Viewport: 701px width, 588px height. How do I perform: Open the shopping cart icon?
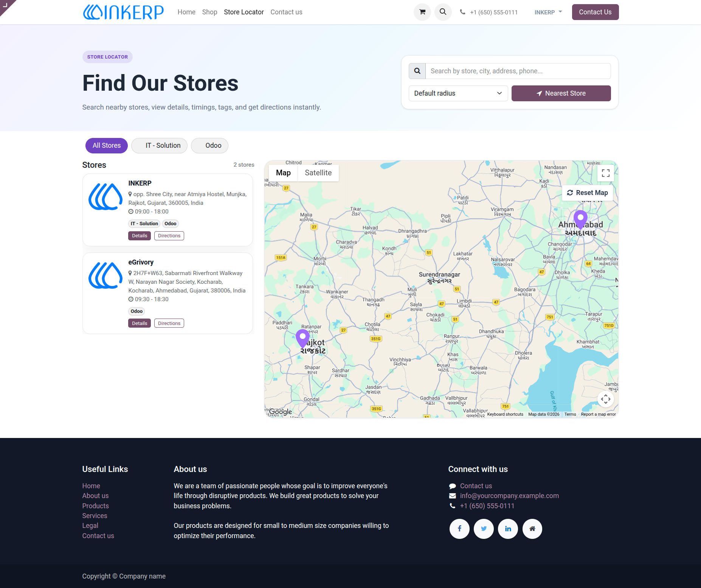click(x=422, y=12)
